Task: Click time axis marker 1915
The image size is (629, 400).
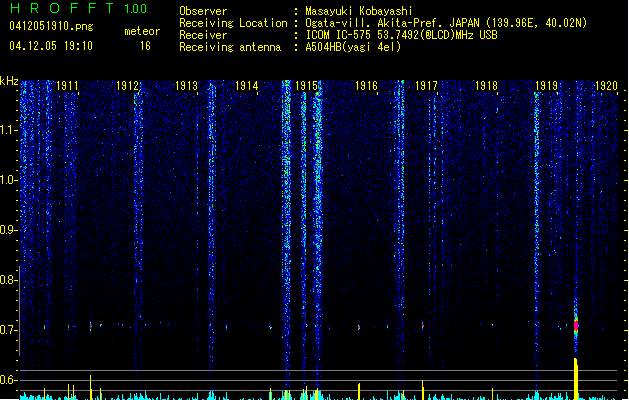Action: [x=306, y=85]
